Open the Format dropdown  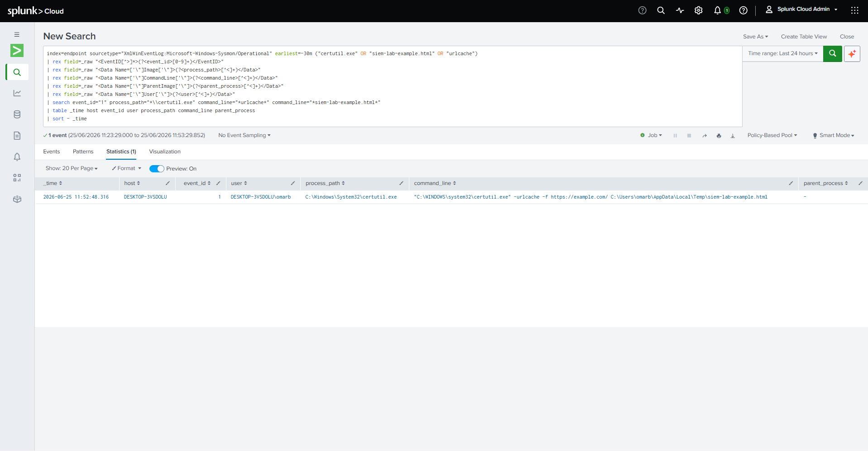click(127, 168)
